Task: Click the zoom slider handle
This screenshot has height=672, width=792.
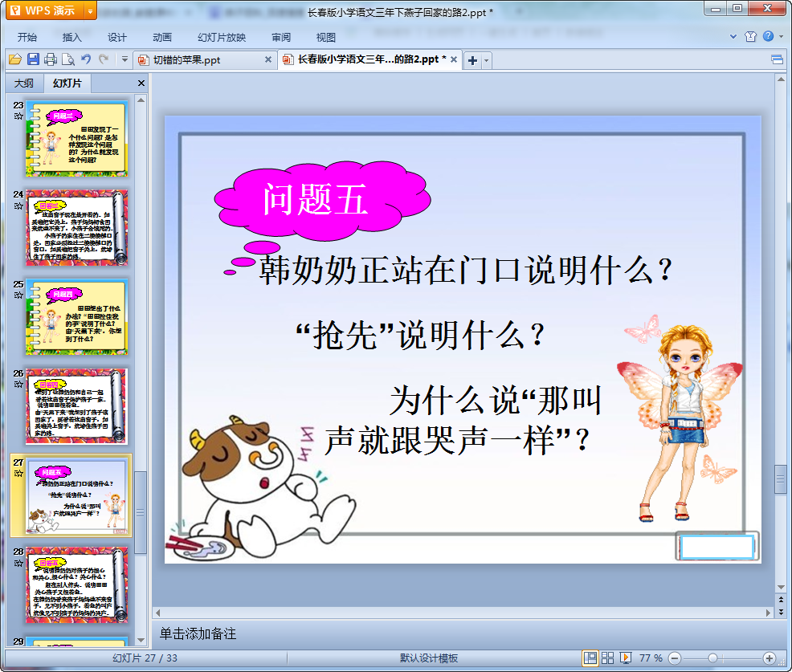Action: 712,658
